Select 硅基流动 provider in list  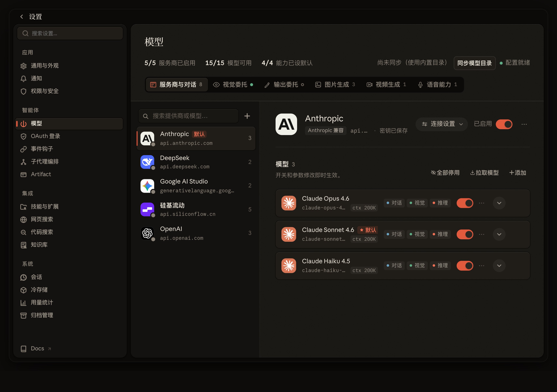tap(196, 209)
